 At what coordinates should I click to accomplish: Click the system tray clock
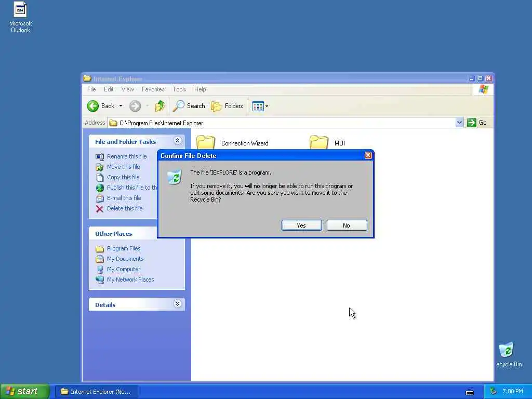point(512,392)
